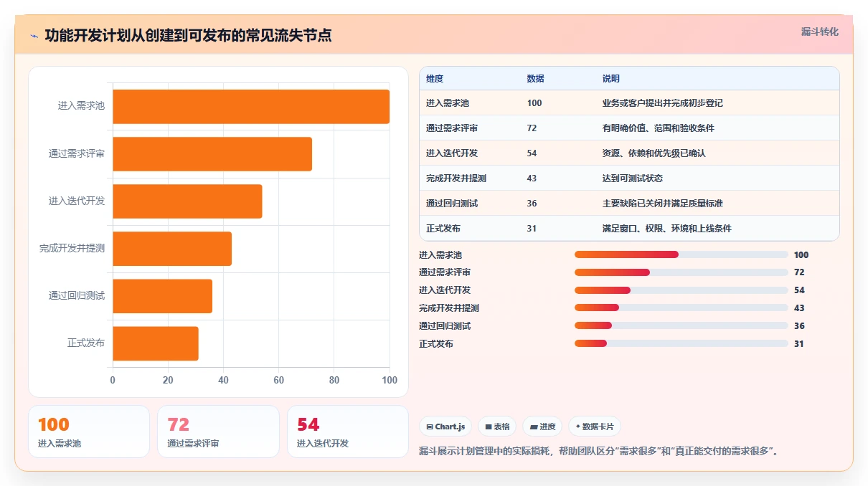Click the 60 tick on the chart's horizontal axis
868x486 pixels.
279,381
